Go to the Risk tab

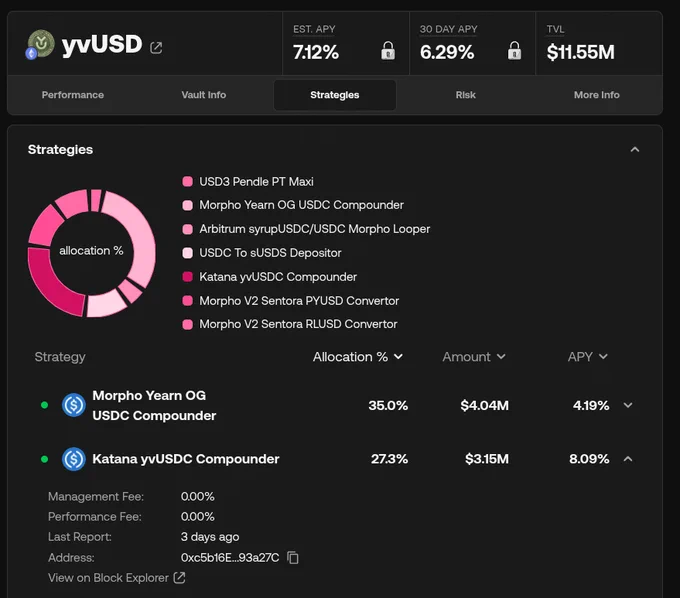click(466, 95)
